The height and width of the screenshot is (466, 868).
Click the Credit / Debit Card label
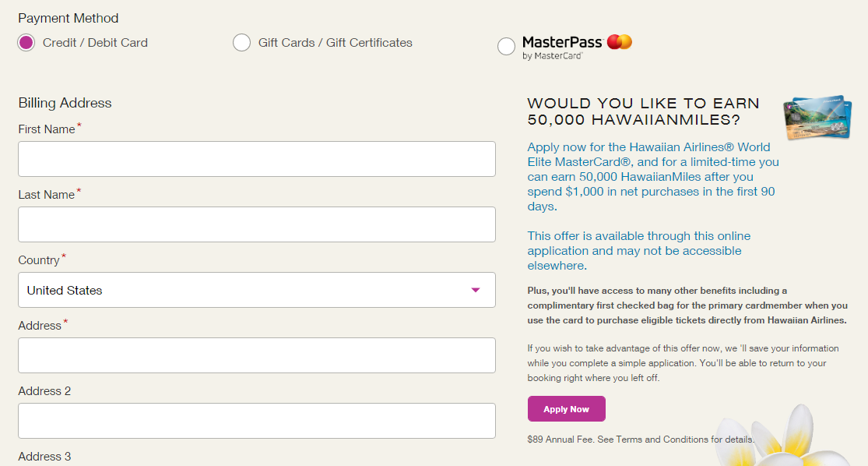95,43
